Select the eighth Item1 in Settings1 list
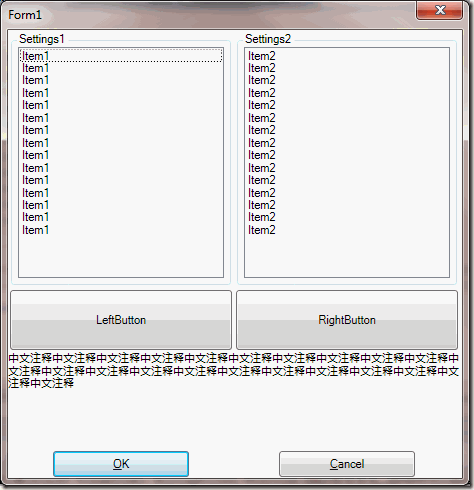 coord(121,143)
